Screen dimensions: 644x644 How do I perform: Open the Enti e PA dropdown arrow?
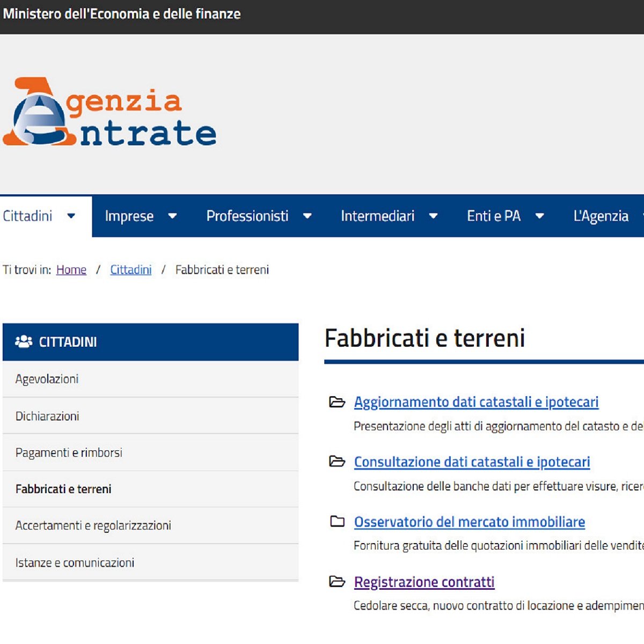[x=540, y=216]
